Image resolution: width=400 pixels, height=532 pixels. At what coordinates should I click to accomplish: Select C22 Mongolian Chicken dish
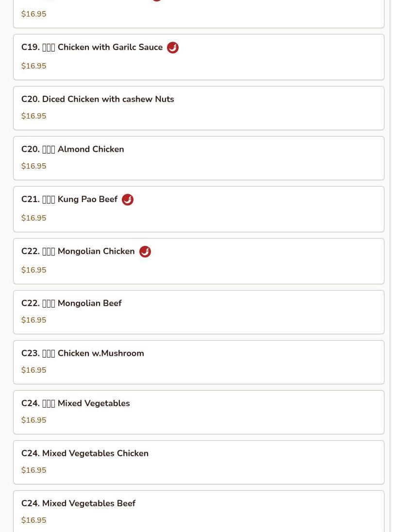coord(199,261)
